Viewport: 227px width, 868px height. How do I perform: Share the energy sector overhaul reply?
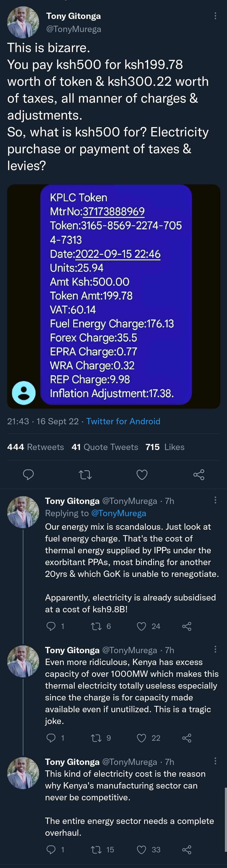coord(187,849)
